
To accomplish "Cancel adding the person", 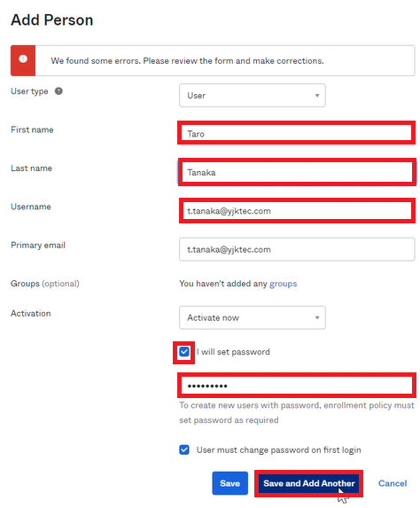I will point(393,483).
